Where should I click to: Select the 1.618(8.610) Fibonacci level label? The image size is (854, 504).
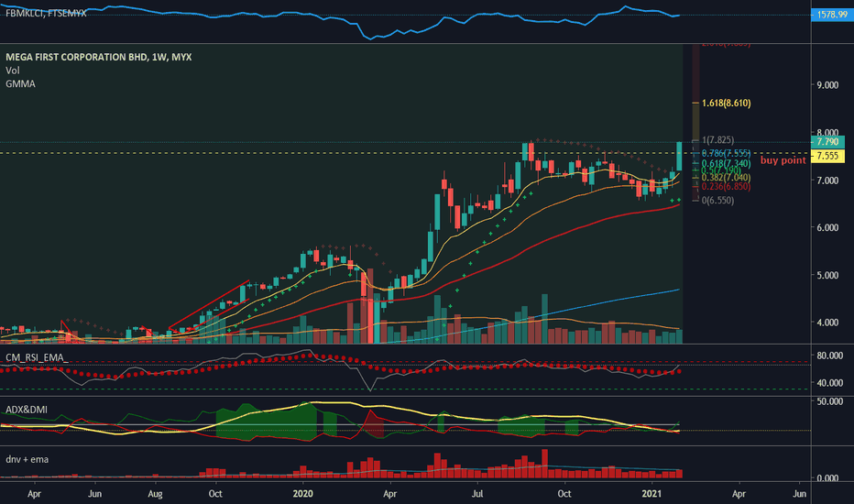tap(726, 103)
